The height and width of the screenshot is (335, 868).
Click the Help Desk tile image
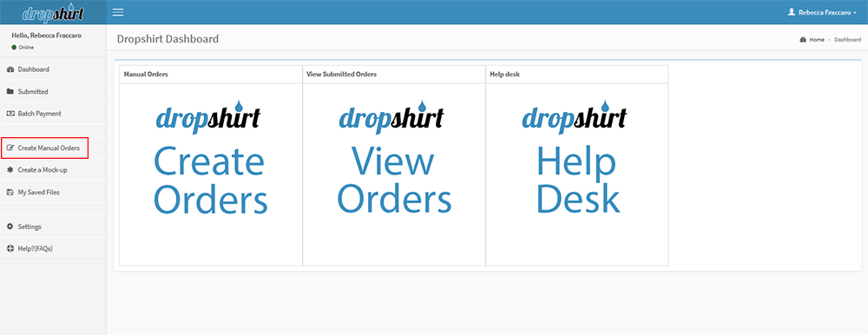(x=577, y=174)
